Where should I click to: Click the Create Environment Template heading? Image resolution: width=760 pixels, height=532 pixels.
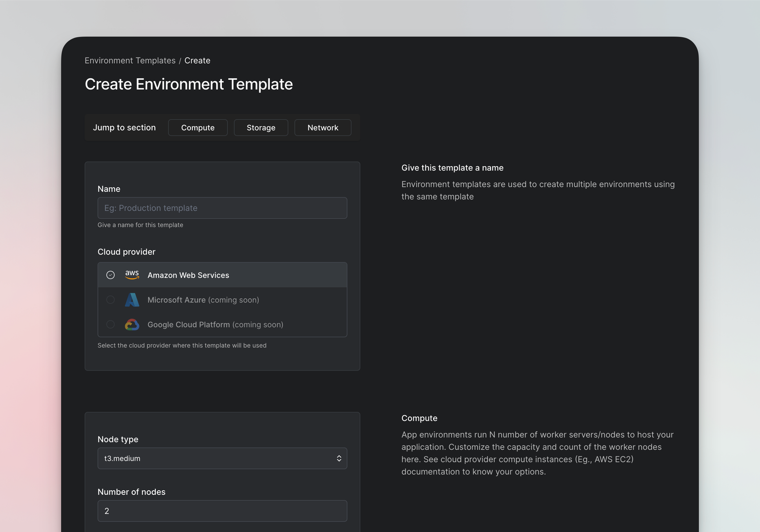(x=189, y=85)
